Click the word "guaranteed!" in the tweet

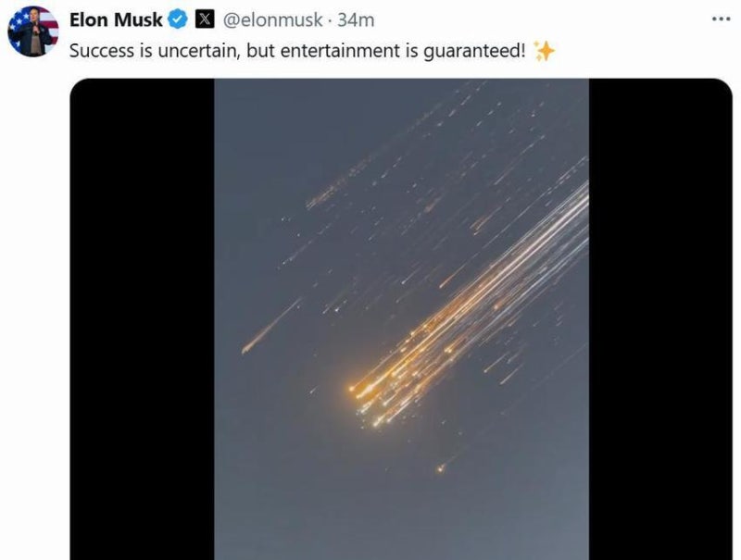(474, 51)
